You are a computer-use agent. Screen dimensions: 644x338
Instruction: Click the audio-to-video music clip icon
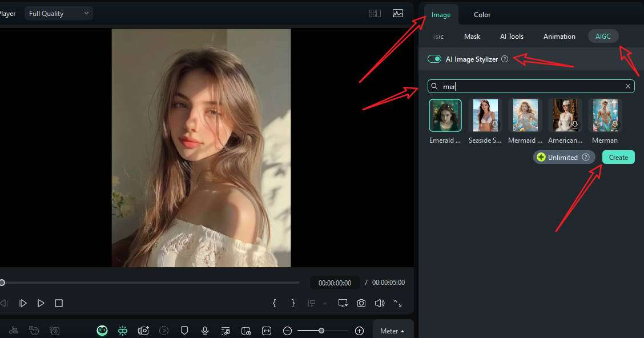(14, 330)
